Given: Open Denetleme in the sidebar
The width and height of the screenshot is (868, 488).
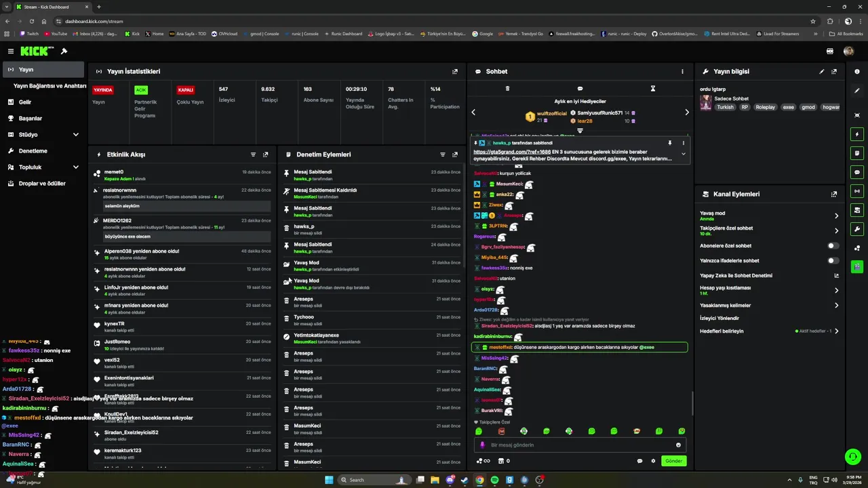Looking at the screenshot, I should (43, 151).
